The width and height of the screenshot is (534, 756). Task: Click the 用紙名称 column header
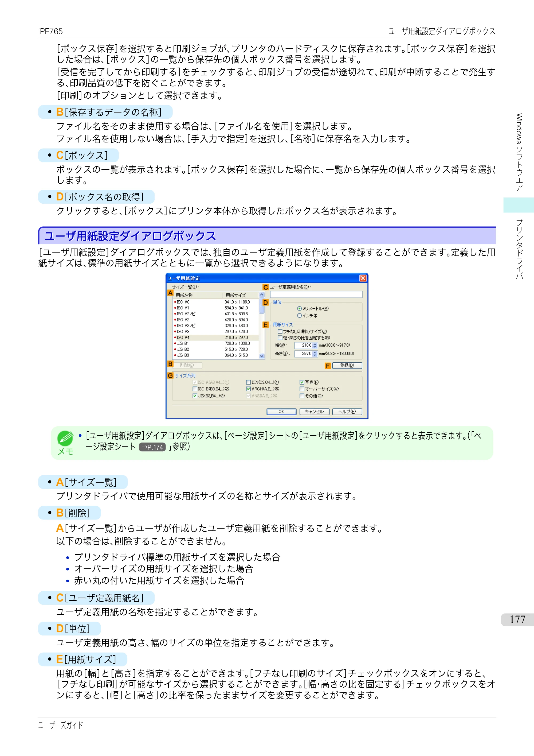point(197,295)
